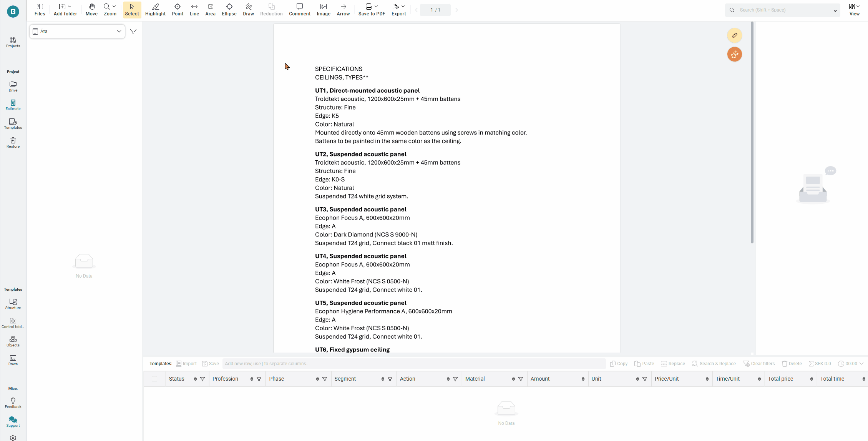Viewport: 868px width, 441px height.
Task: Pick the Line tool
Action: [194, 10]
